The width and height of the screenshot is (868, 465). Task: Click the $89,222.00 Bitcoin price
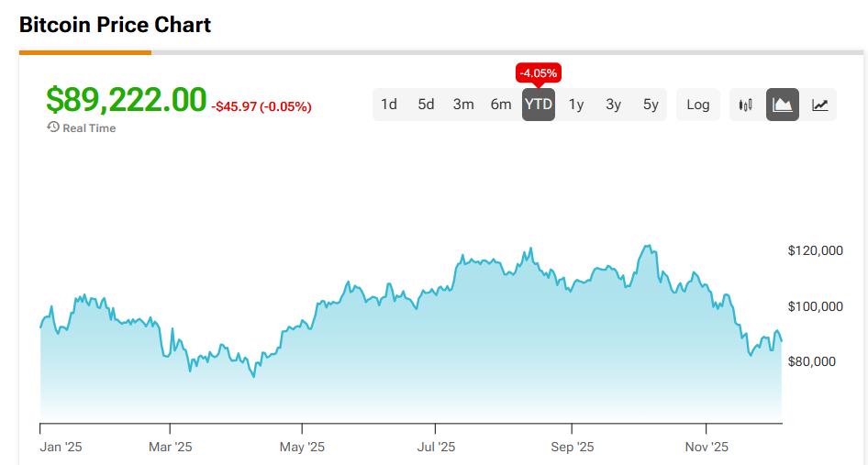click(x=127, y=100)
